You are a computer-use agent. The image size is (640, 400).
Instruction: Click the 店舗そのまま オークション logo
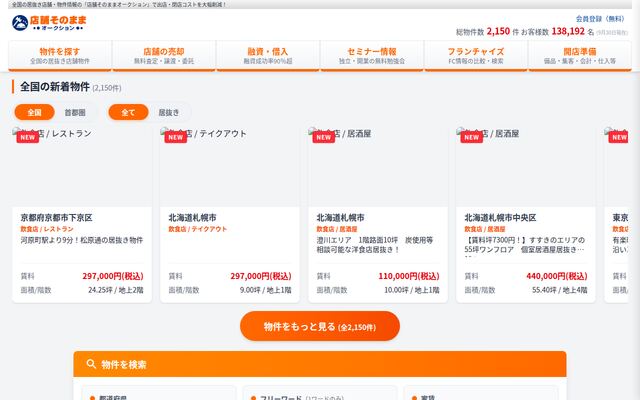click(x=49, y=23)
